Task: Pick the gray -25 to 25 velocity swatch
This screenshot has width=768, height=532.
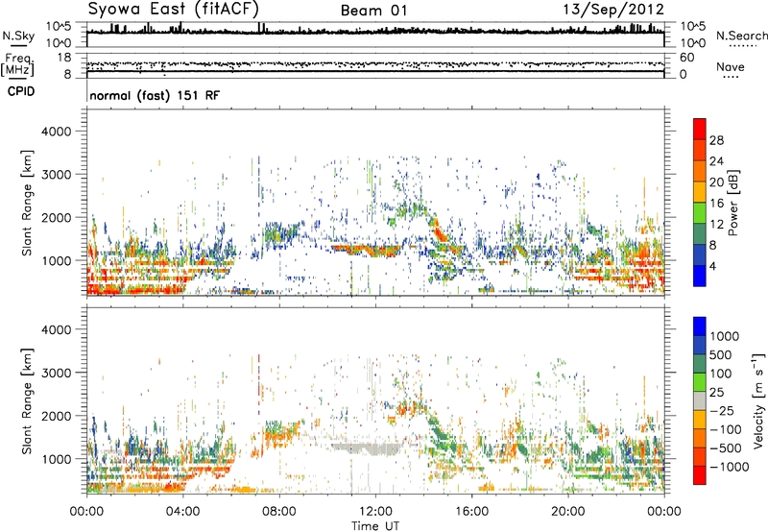Action: point(700,401)
